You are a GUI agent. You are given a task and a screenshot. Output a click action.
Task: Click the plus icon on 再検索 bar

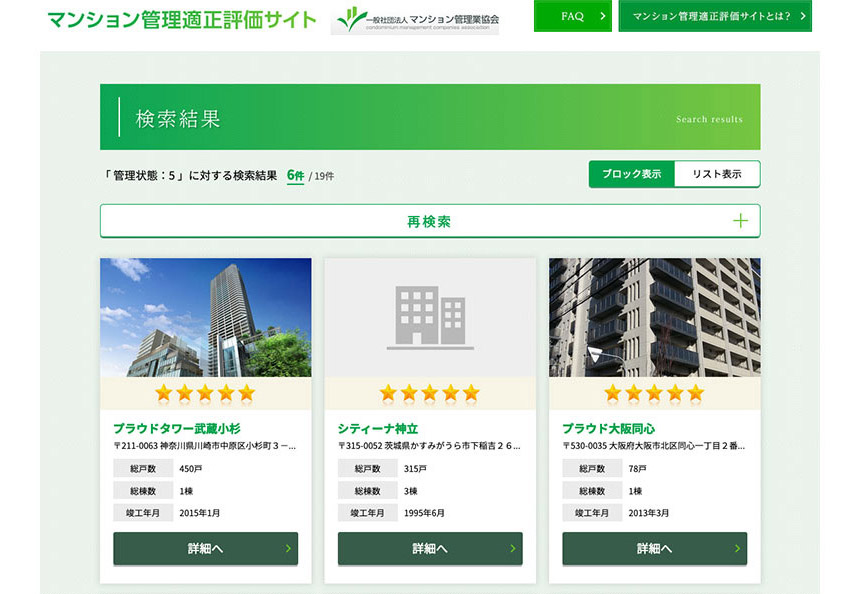pyautogui.click(x=740, y=221)
